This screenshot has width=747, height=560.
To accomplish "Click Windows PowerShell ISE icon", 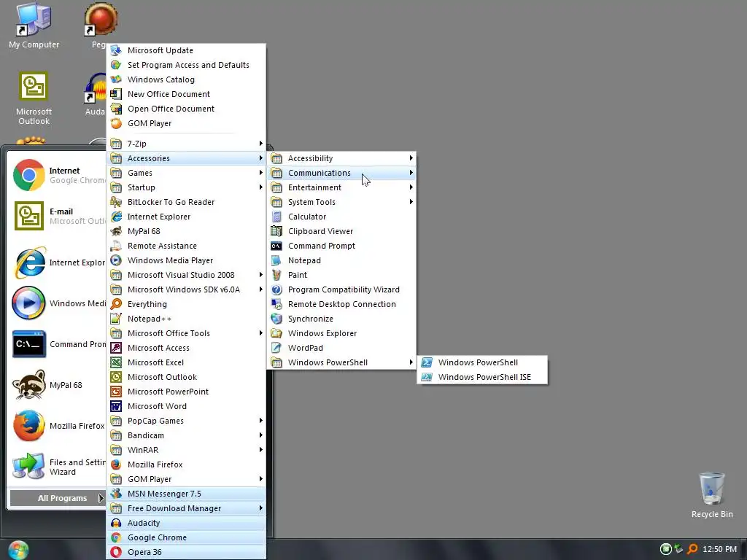I will tap(427, 377).
